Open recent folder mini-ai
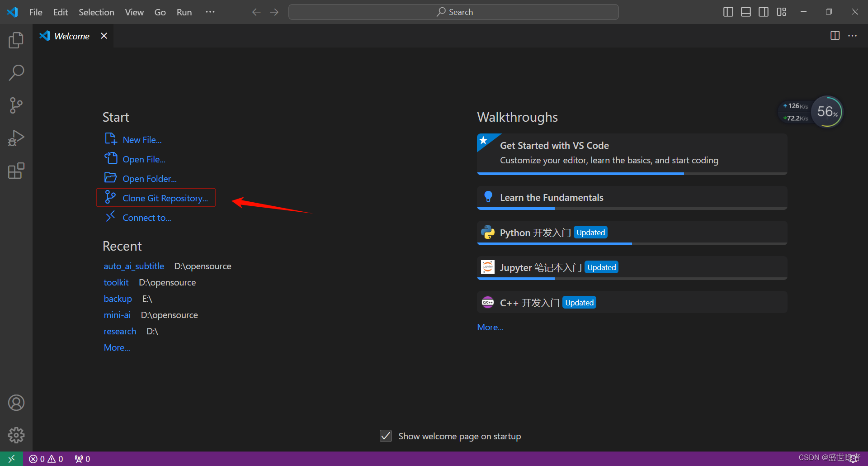The image size is (868, 466). pos(117,315)
